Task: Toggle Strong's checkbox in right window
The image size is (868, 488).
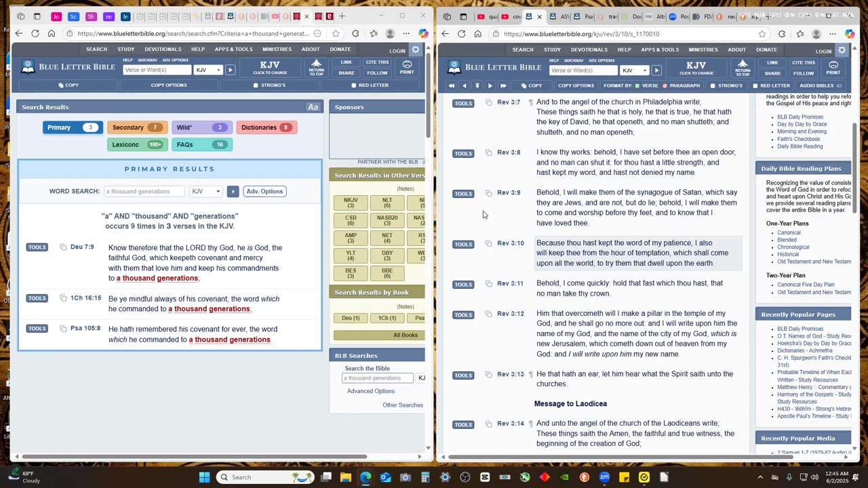Action: point(713,86)
